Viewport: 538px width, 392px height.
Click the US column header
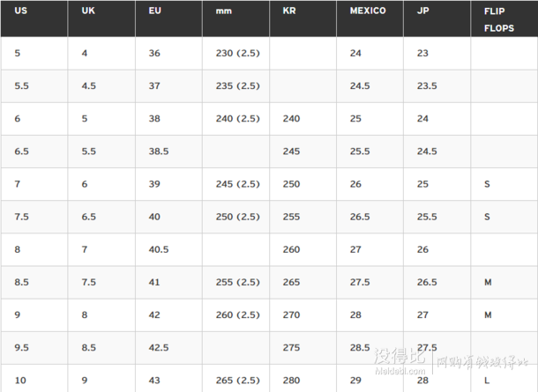pos(34,18)
